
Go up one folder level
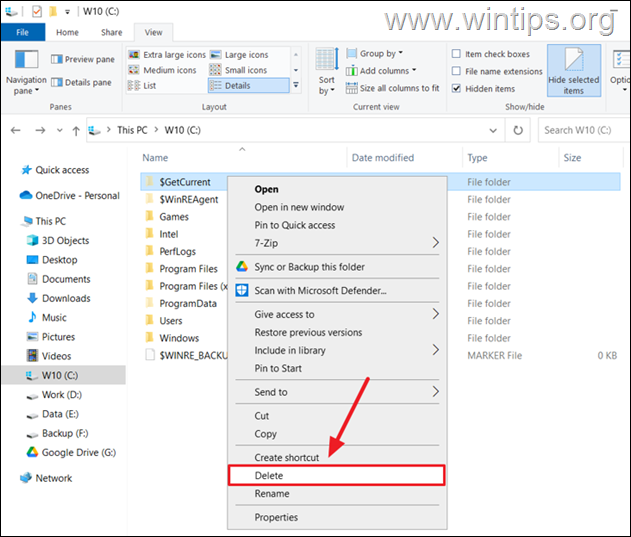click(x=76, y=130)
